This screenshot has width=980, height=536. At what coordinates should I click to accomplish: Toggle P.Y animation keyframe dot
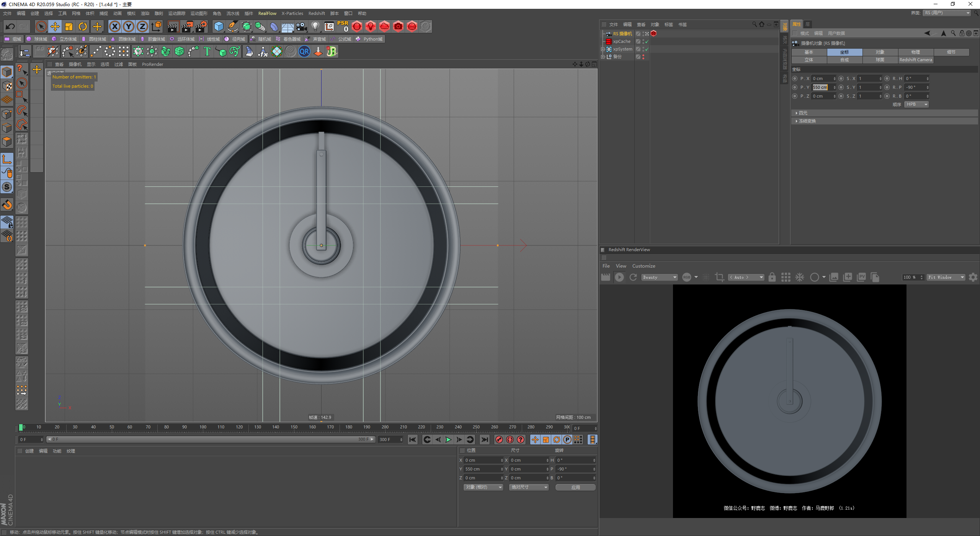[795, 87]
